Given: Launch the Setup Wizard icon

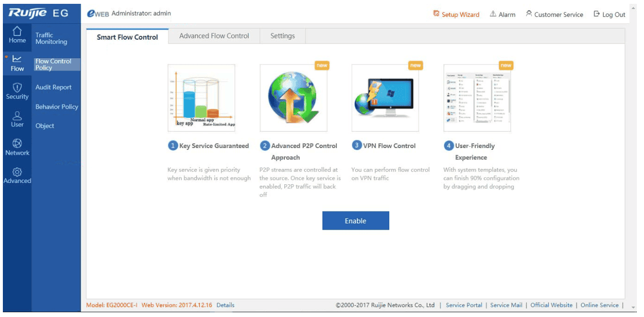Looking at the screenshot, I should (436, 14).
